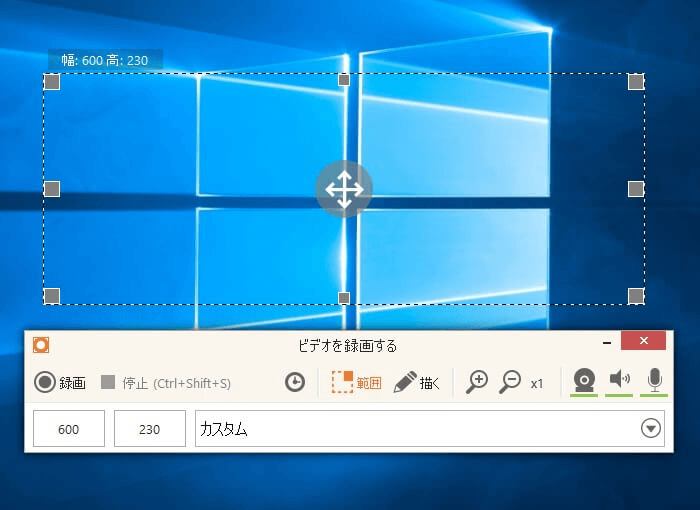This screenshot has height=510, width=700.
Task: Zoom out with the minus magnifier
Action: pyautogui.click(x=510, y=382)
